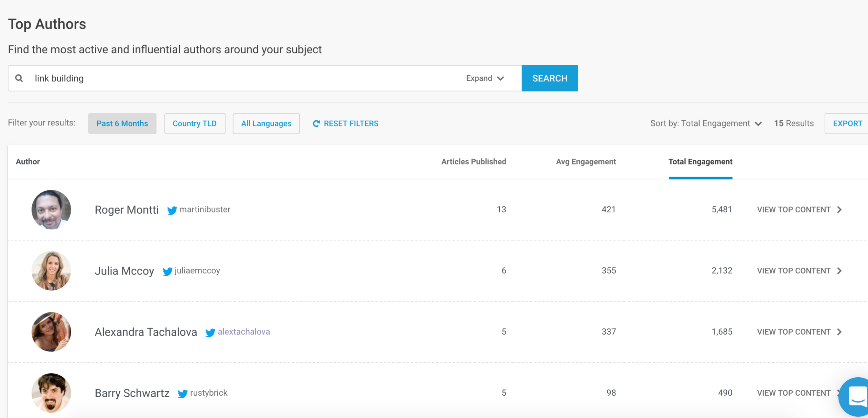This screenshot has height=418, width=868.
Task: Click Roger Montti's Twitter bird icon
Action: coord(172,210)
